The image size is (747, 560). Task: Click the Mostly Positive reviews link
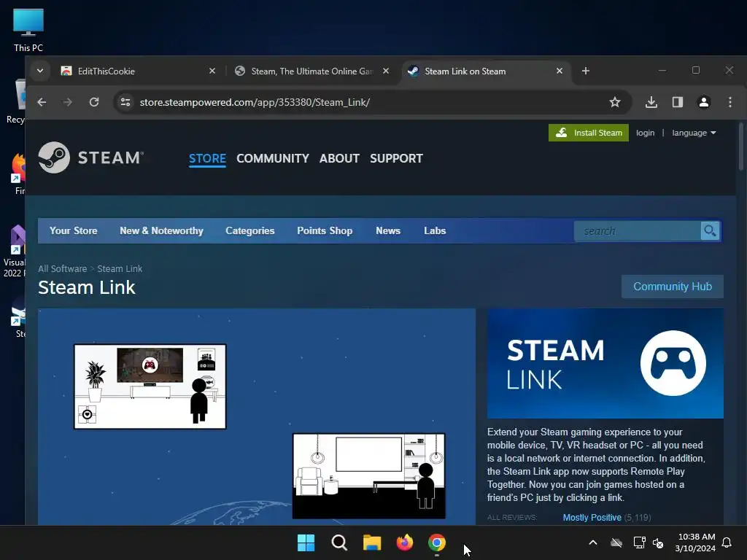click(592, 518)
